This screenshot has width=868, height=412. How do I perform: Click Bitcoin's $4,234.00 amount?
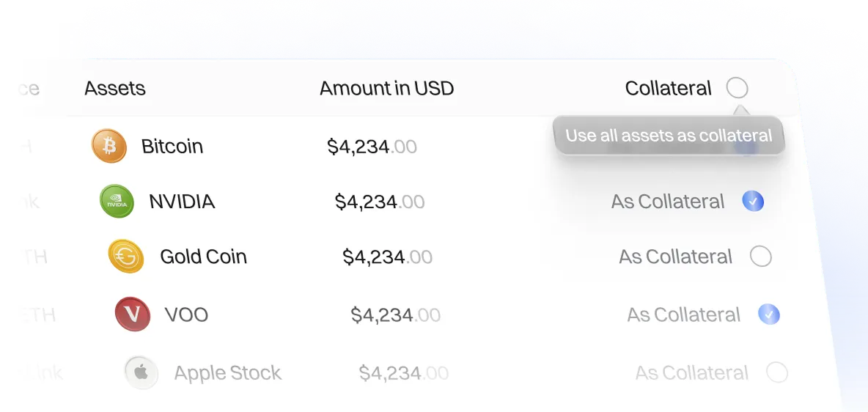pyautogui.click(x=372, y=147)
